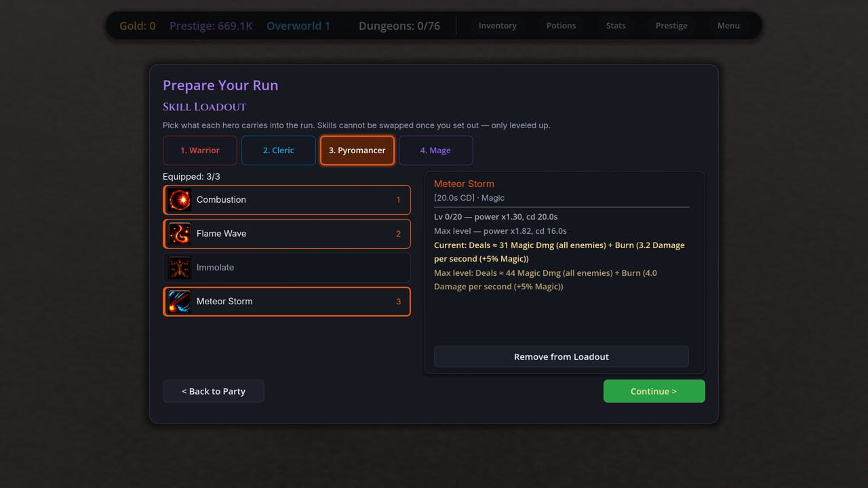This screenshot has width=868, height=488.
Task: Click the Flame Wave skill icon
Action: tap(180, 234)
